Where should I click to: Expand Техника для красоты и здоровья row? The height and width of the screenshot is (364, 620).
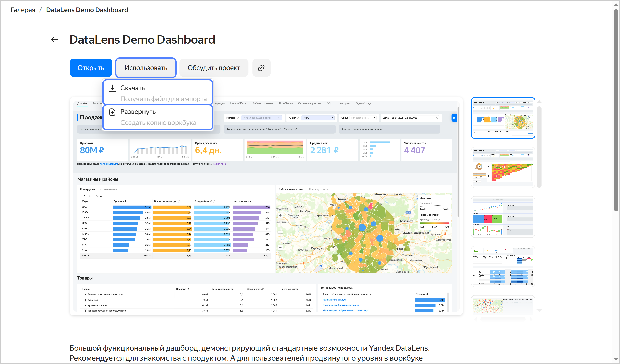click(x=86, y=294)
